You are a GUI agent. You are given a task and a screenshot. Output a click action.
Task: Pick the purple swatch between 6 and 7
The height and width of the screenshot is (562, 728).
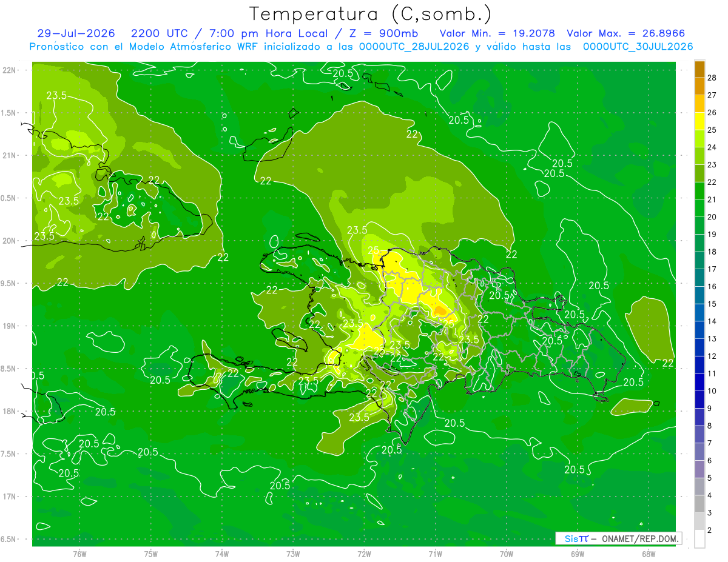click(699, 452)
